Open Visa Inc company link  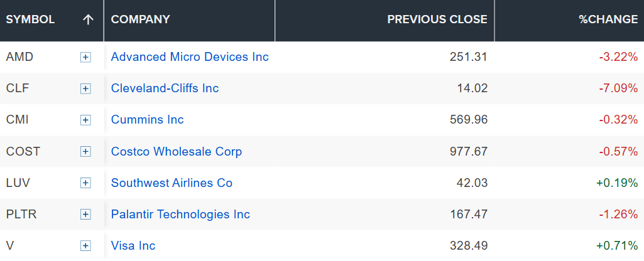tap(133, 246)
